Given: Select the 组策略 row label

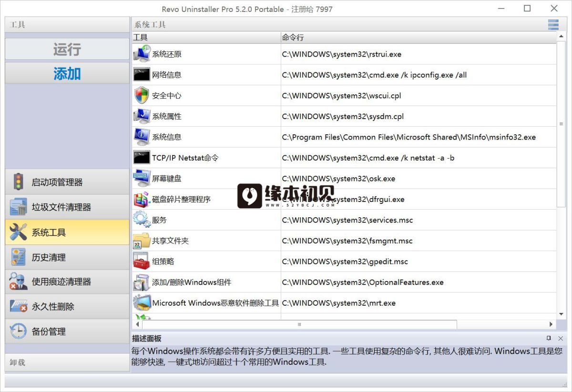Looking at the screenshot, I should click(x=163, y=261).
